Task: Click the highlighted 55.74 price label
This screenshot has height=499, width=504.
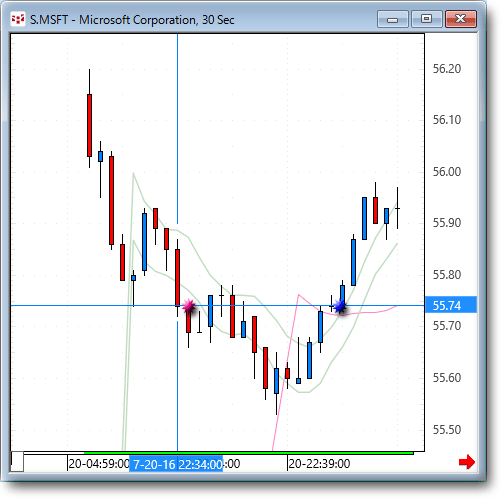Action: (x=451, y=305)
